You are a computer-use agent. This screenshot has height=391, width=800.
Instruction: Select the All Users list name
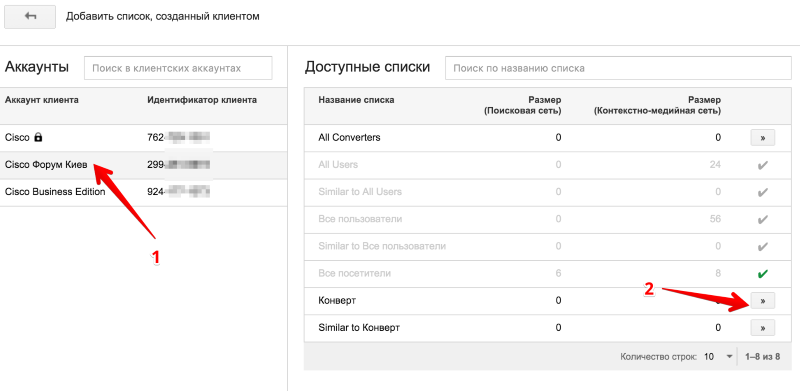point(338,164)
